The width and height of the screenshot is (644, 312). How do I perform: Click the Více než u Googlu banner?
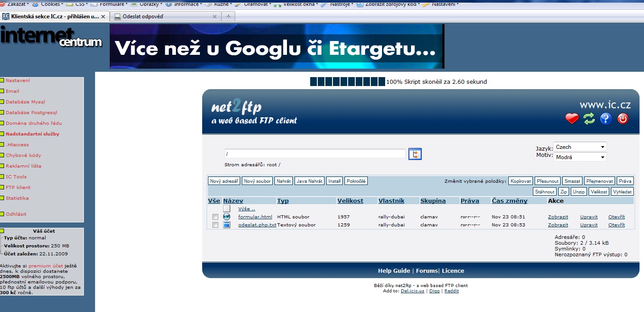pos(277,46)
